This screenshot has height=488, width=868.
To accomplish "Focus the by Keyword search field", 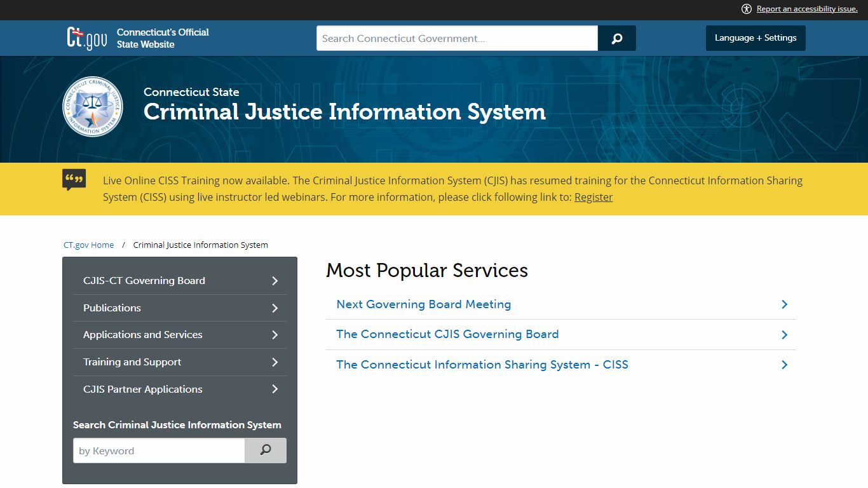I will click(159, 451).
